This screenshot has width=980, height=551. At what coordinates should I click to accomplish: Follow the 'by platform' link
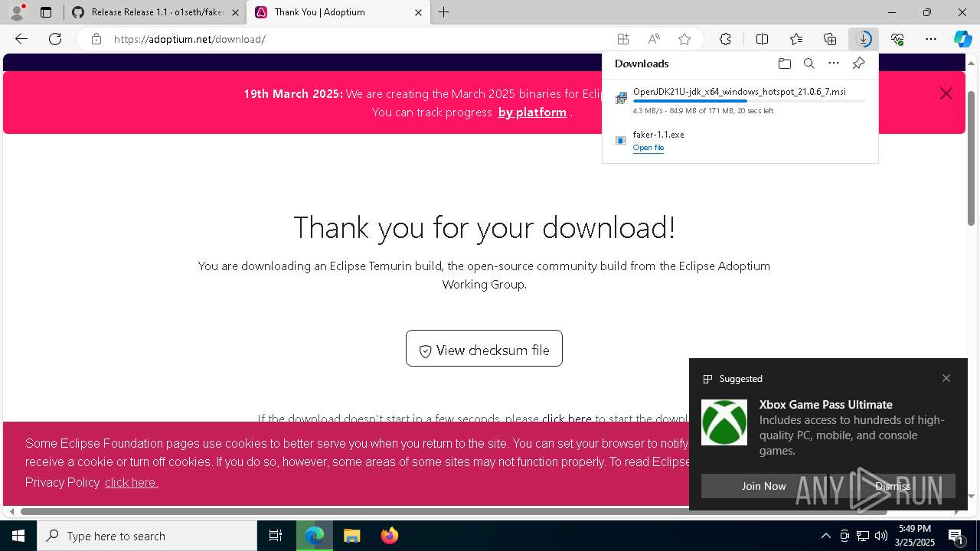pyautogui.click(x=532, y=112)
